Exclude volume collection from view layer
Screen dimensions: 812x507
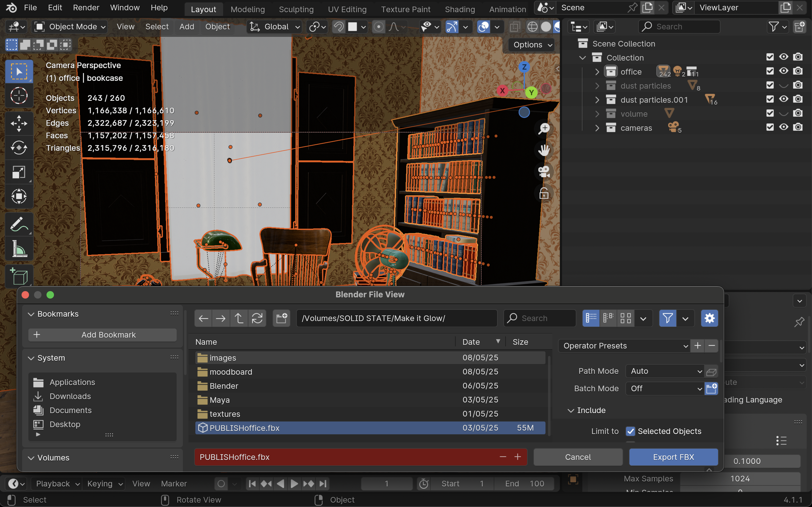[770, 113]
